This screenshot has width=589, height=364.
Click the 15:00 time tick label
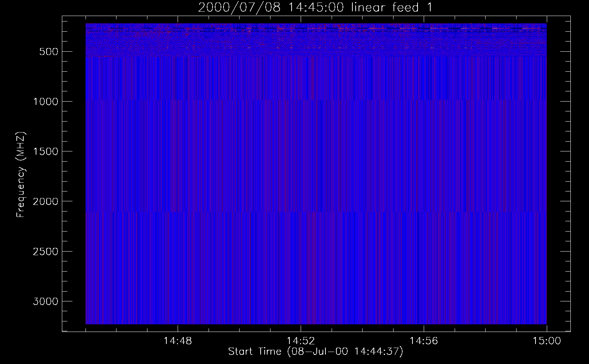547,341
